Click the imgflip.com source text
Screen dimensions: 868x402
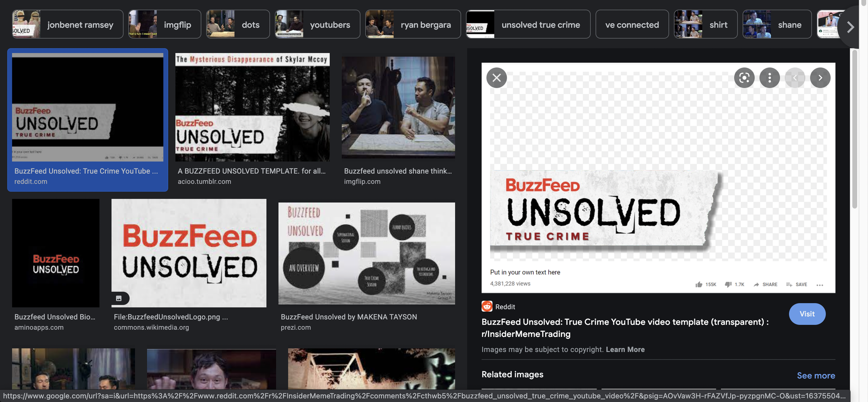click(x=362, y=181)
